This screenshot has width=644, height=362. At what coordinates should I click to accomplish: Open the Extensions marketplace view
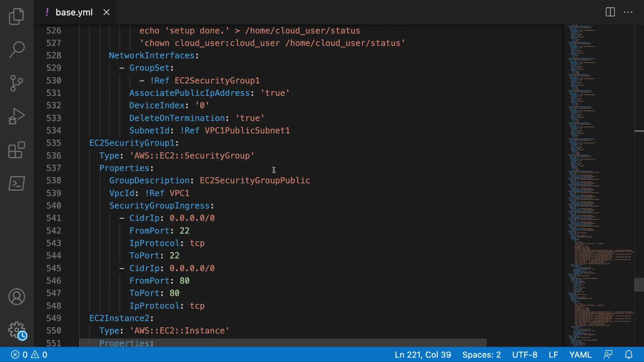click(x=16, y=150)
